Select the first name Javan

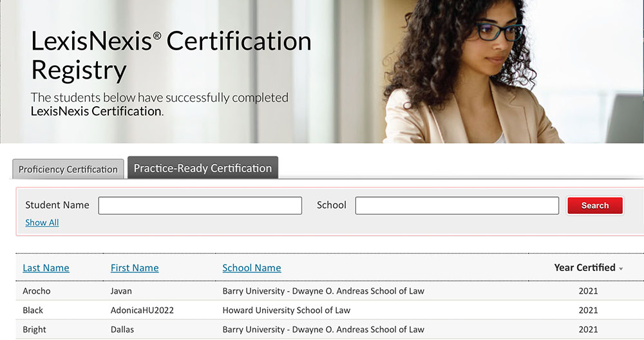click(x=121, y=291)
